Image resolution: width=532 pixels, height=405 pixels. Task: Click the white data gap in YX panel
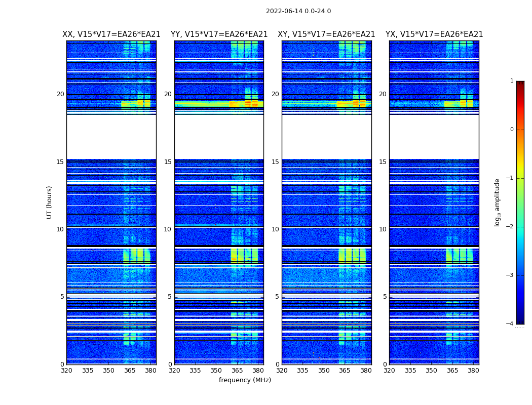434,137
